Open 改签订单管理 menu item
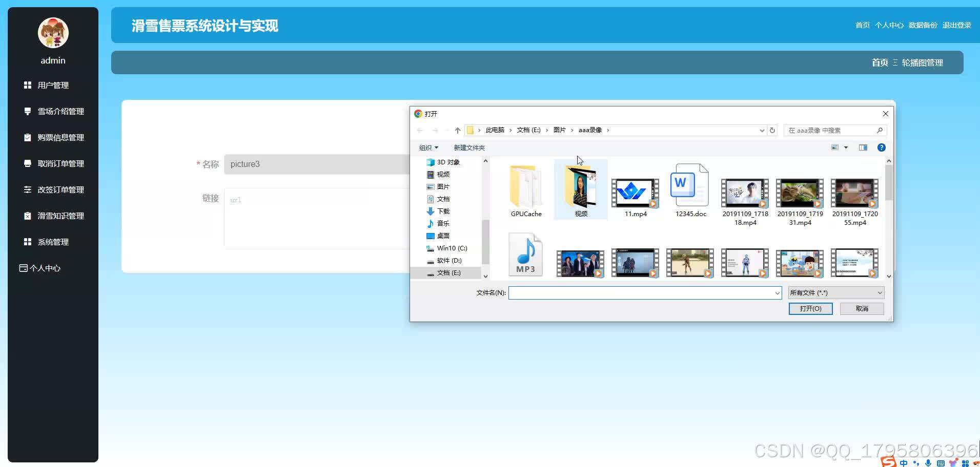Image resolution: width=980 pixels, height=467 pixels. point(53,189)
